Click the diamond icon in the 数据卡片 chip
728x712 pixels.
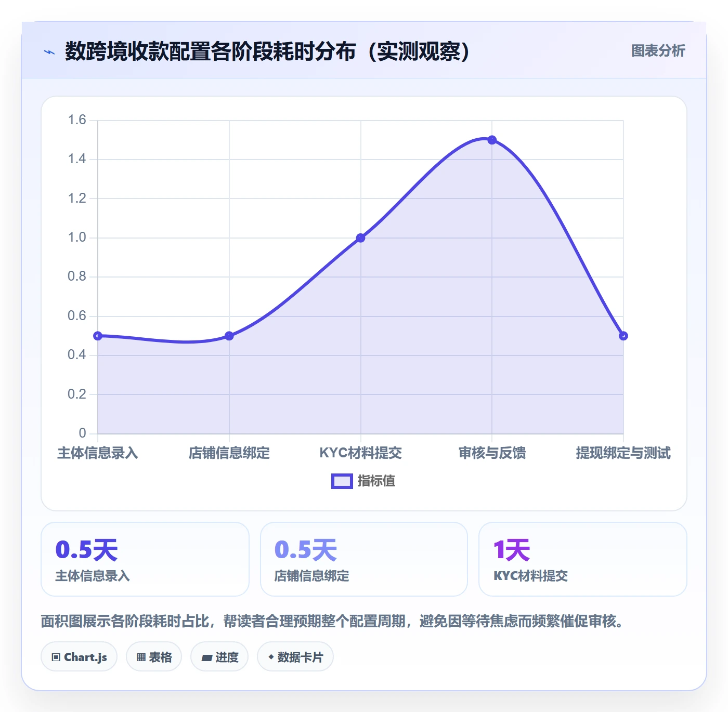[x=271, y=657]
